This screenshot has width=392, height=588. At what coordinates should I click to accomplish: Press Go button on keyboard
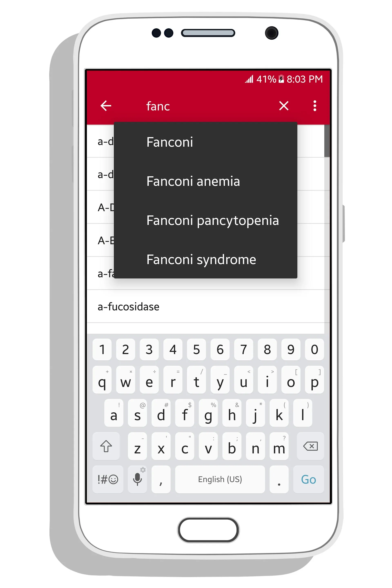pos(309,478)
